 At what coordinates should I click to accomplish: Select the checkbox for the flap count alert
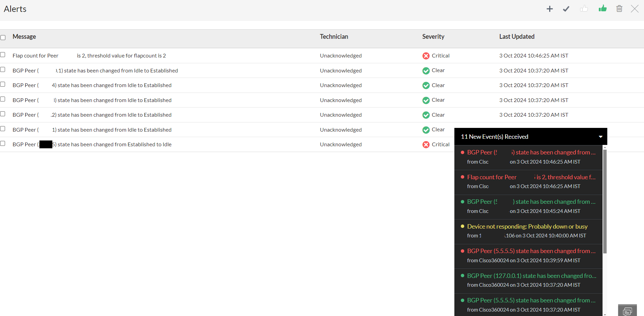pos(3,54)
